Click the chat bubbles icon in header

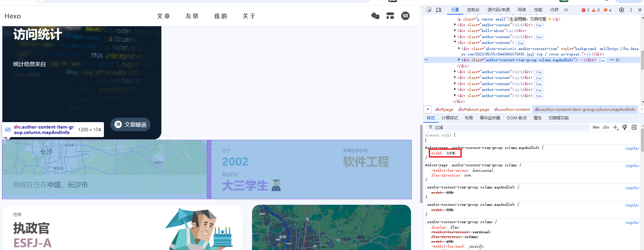click(375, 16)
